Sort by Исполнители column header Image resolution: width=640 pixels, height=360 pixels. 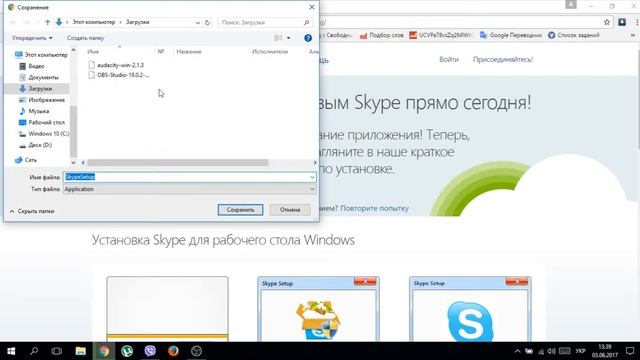click(270, 52)
